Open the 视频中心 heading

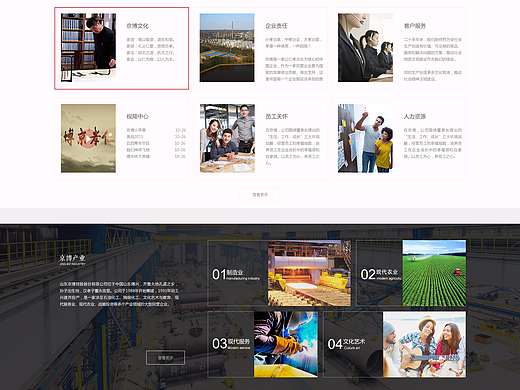tap(137, 116)
